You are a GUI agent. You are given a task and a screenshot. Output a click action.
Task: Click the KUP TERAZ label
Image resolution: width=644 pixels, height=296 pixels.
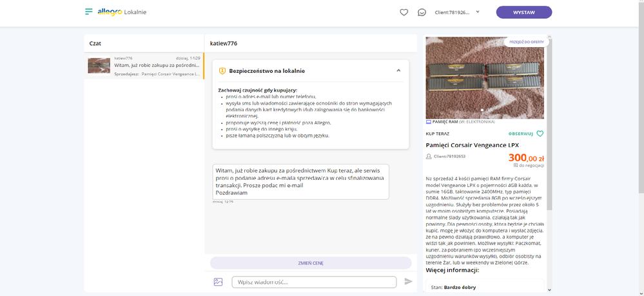pyautogui.click(x=438, y=133)
